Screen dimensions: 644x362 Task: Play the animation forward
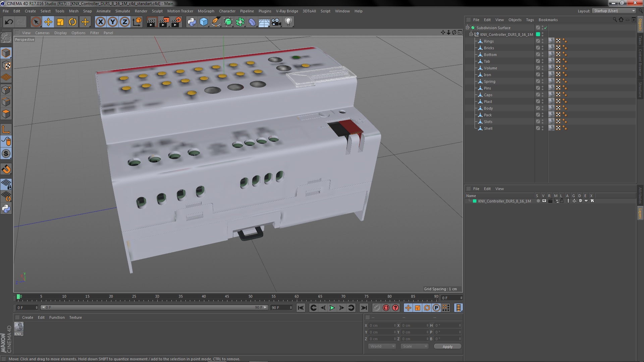click(332, 308)
